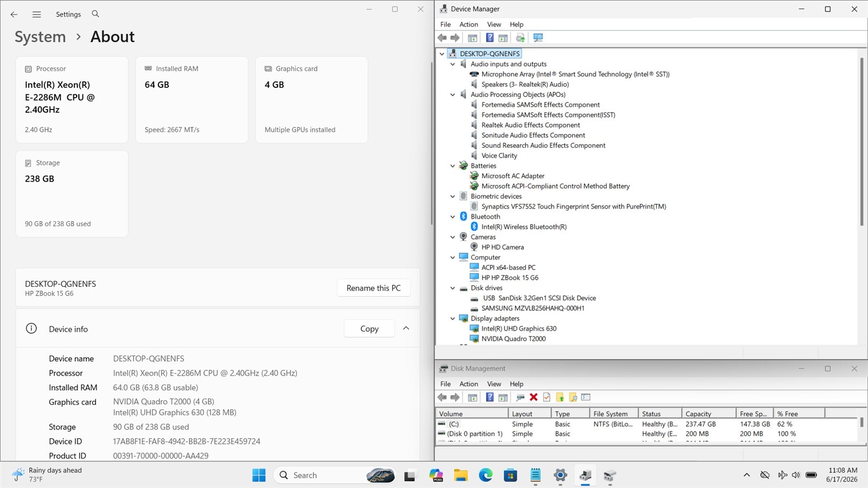Click the taskbar Search box
Viewport: 868px width, 488px height.
pyautogui.click(x=335, y=476)
